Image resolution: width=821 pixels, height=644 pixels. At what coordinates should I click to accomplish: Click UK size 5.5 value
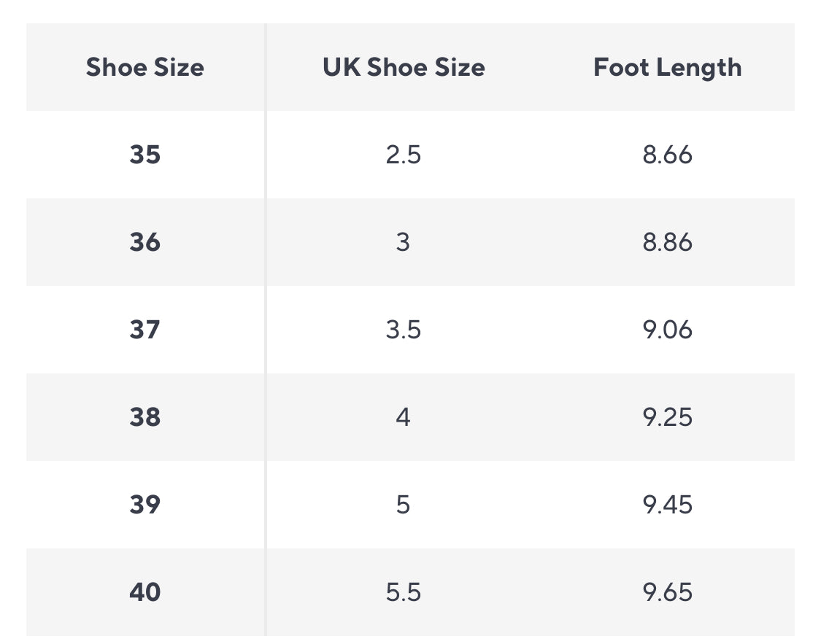click(x=404, y=592)
